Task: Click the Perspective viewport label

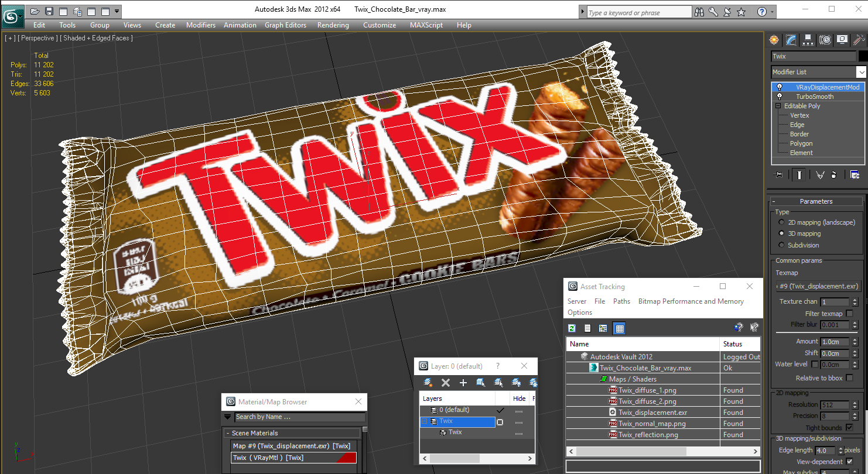Action: coord(37,38)
